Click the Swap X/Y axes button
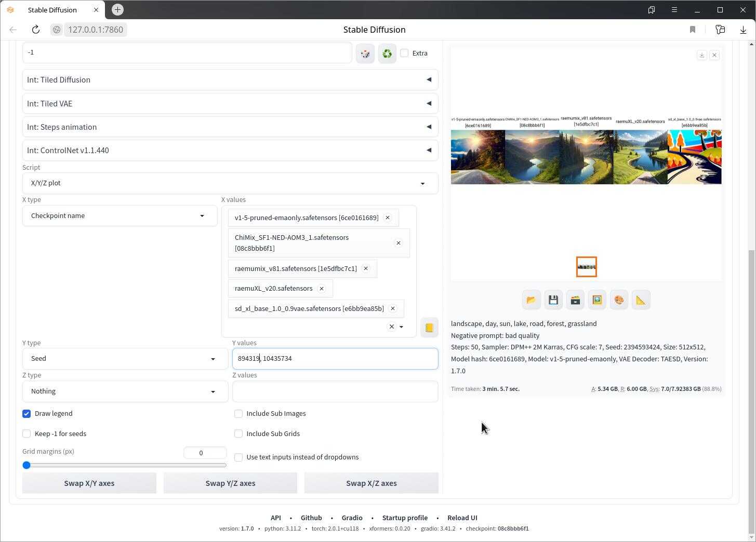Viewport: 756px width, 542px height. 89,483
